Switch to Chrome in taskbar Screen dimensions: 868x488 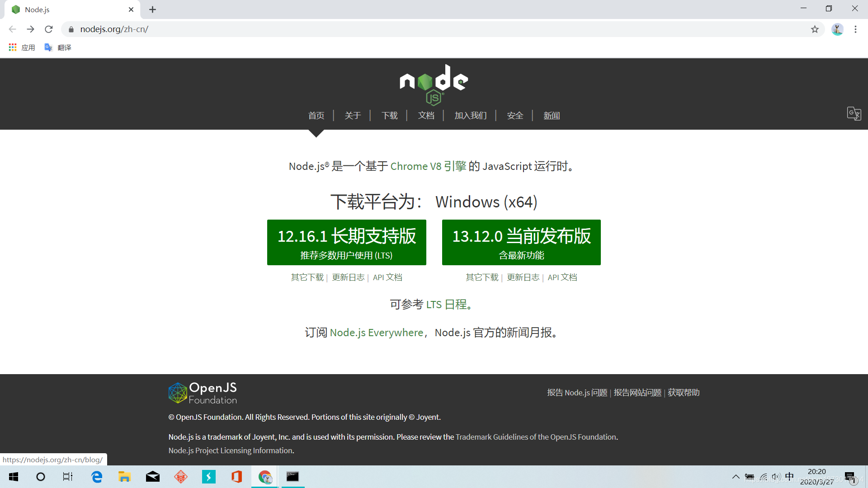coord(265,477)
